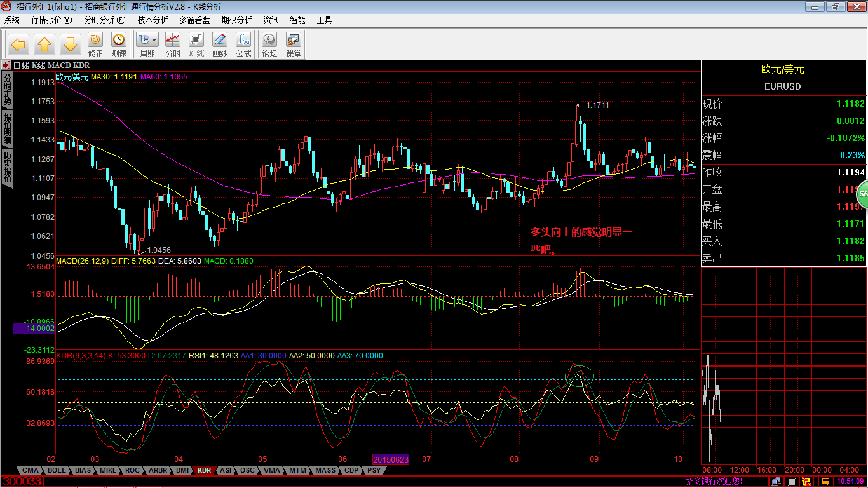The width and height of the screenshot is (868, 488).
Task: Switch to the PSY indicator tab
Action: [374, 470]
